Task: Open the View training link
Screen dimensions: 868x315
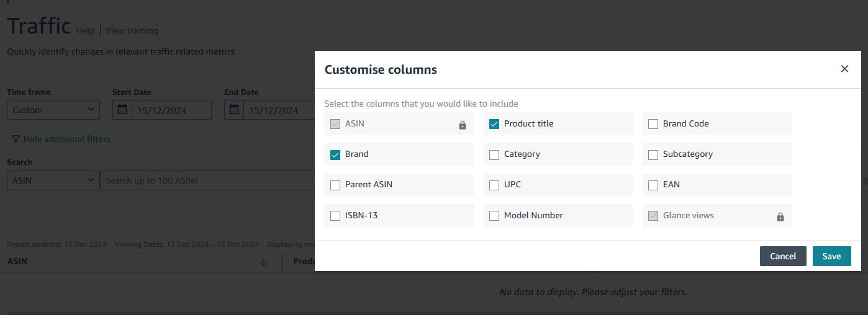Action: pyautogui.click(x=132, y=30)
